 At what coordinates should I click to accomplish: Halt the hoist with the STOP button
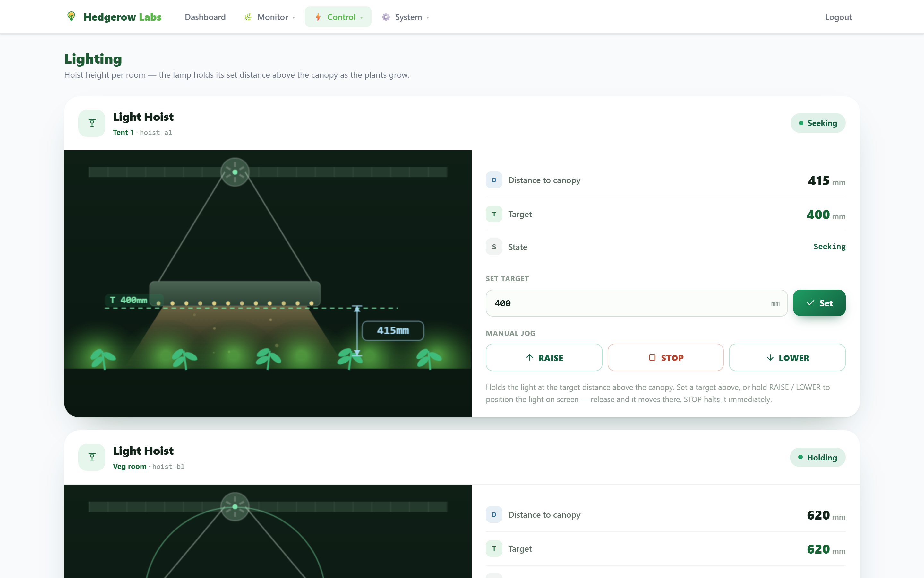coord(665,357)
